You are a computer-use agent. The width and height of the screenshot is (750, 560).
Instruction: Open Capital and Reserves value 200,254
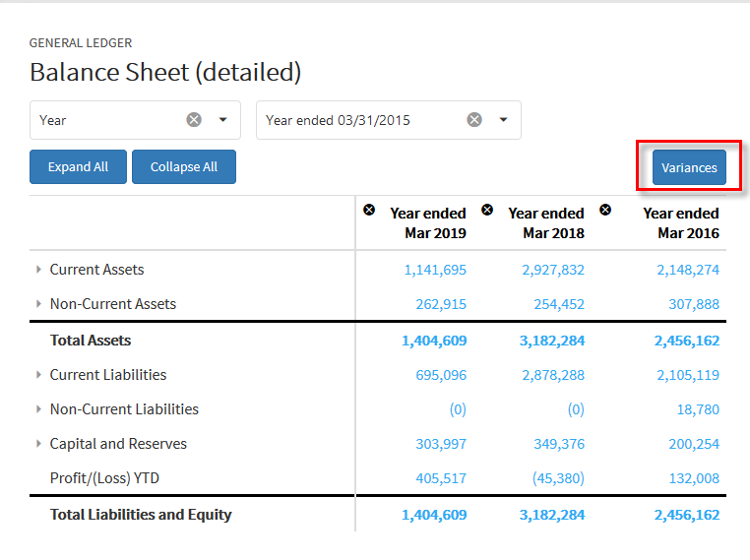click(x=694, y=444)
